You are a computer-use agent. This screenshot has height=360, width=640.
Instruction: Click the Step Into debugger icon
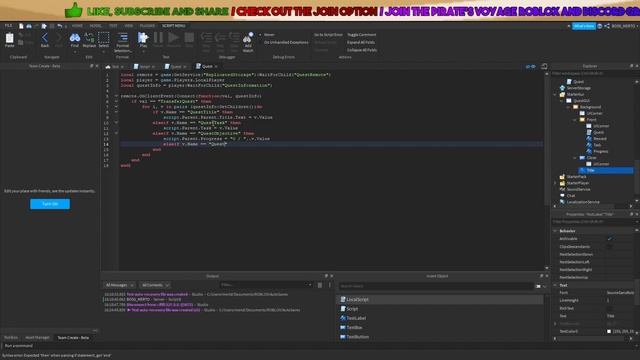pos(206,38)
